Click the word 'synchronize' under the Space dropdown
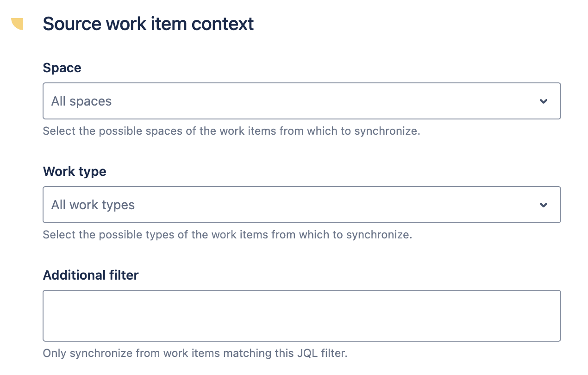 pyautogui.click(x=386, y=131)
